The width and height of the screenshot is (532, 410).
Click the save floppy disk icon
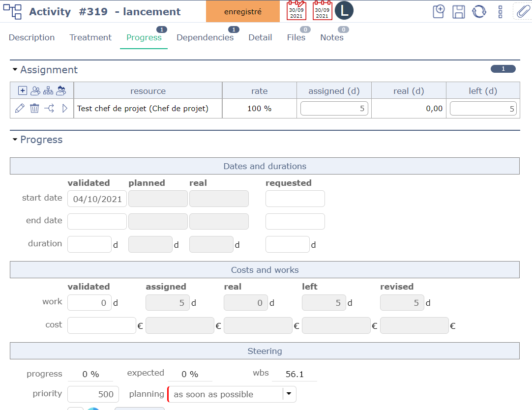click(459, 12)
